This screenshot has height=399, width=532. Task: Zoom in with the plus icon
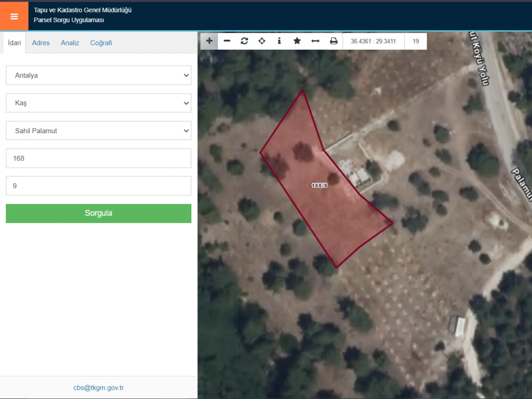(209, 41)
